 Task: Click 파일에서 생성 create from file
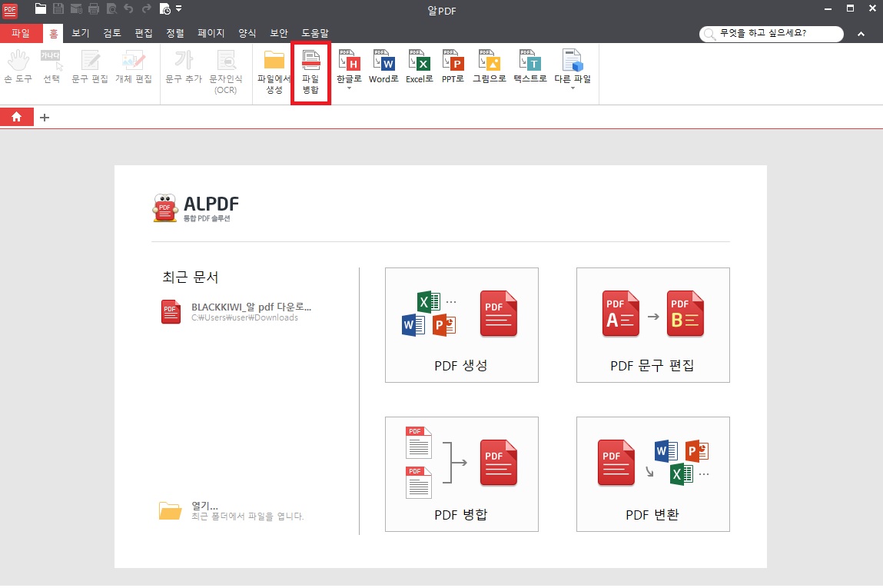[x=274, y=72]
